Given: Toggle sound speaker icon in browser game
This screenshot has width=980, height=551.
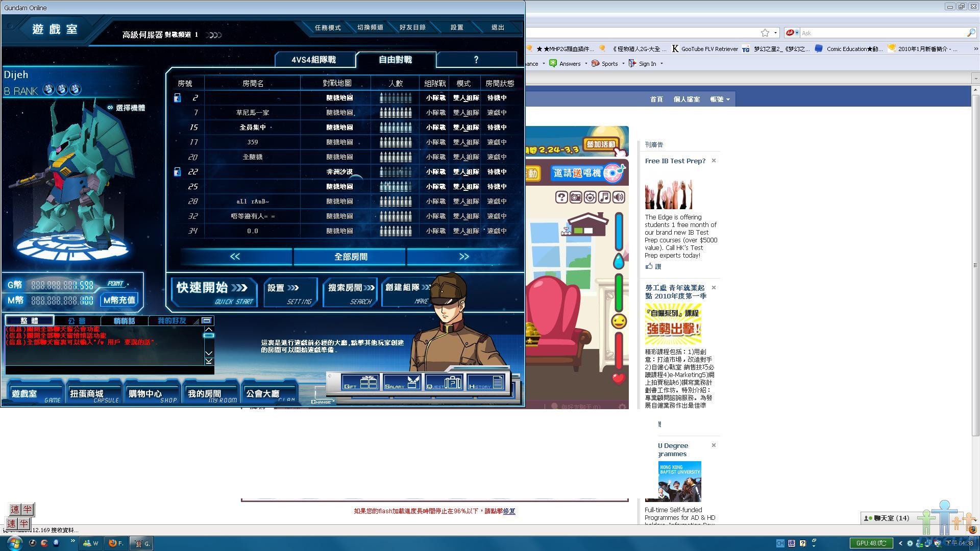Looking at the screenshot, I should pos(619,197).
